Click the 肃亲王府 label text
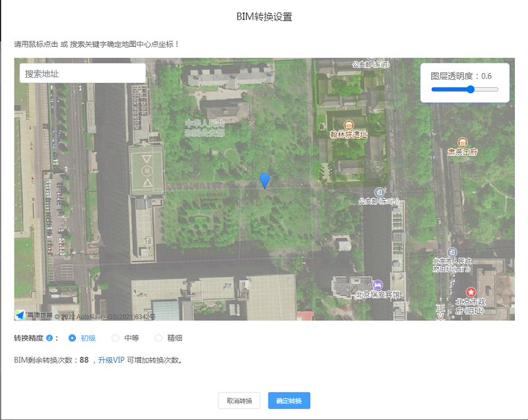The height and width of the screenshot is (420, 528). pos(463,152)
